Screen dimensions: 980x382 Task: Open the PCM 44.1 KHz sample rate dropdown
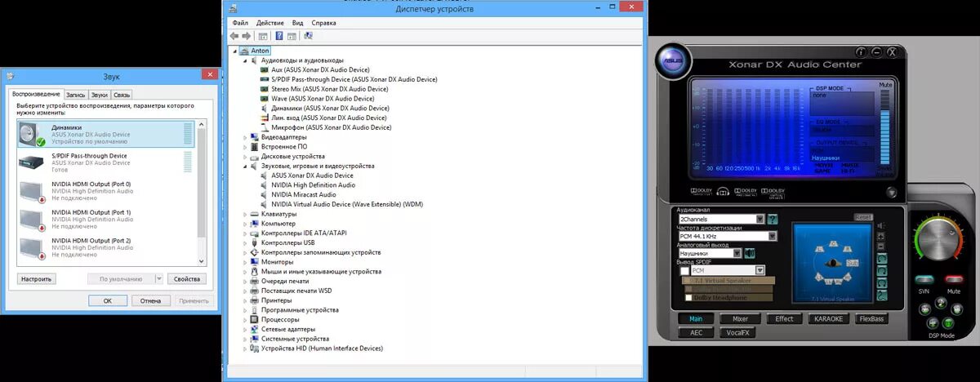[x=771, y=236]
